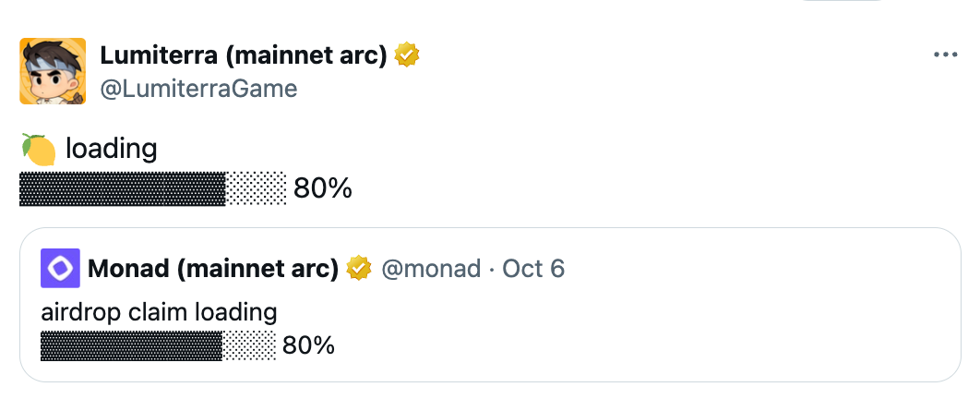Open the Lumiterra (mainnet arc) display name

pyautogui.click(x=243, y=55)
